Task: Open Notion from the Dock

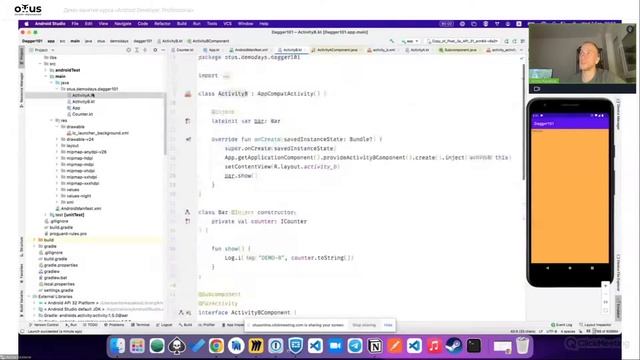Action: tap(375, 346)
